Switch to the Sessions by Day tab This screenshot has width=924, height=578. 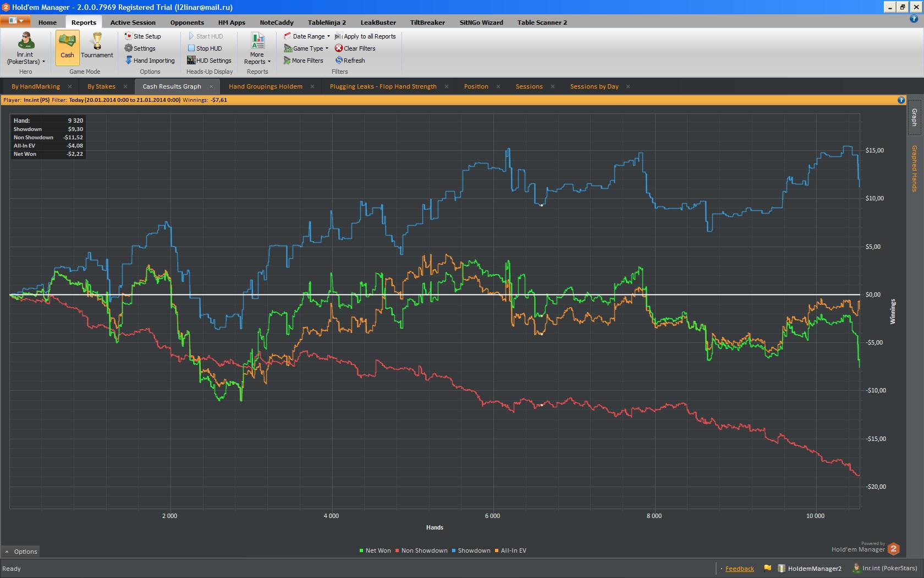(x=594, y=86)
